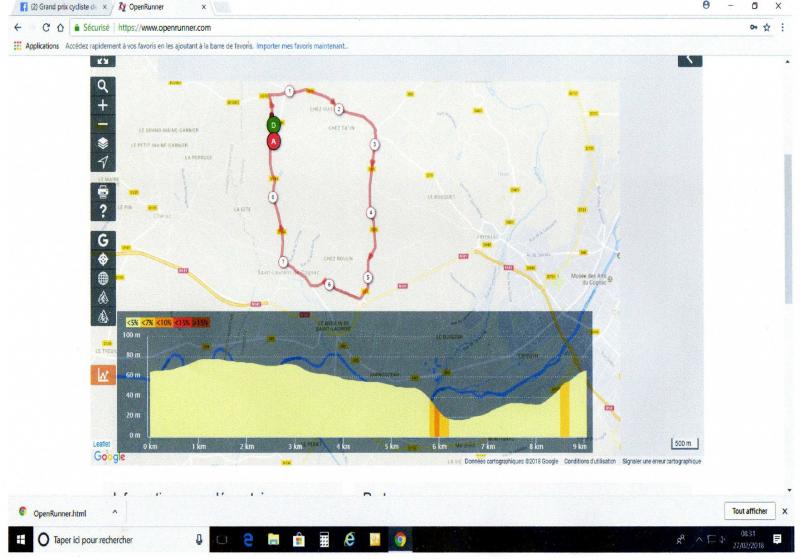Screen dimensions: 800x559
Task: Open the map layers selector
Action: pyautogui.click(x=103, y=143)
